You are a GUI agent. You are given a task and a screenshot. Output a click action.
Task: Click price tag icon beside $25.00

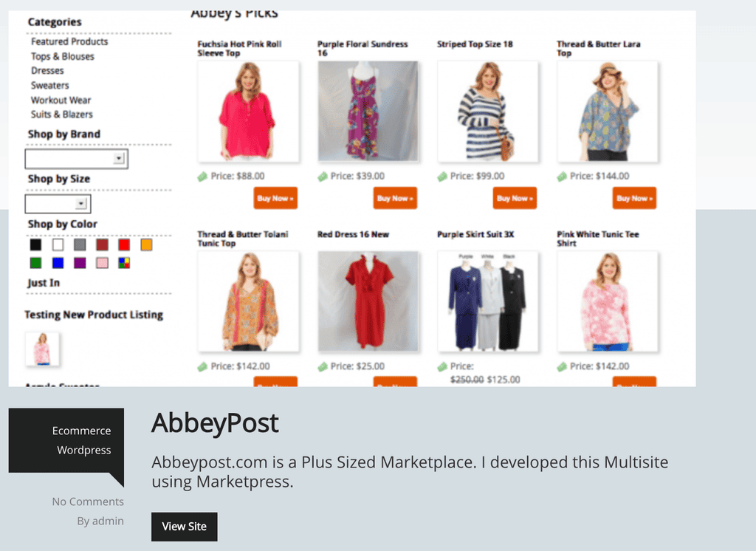click(323, 366)
